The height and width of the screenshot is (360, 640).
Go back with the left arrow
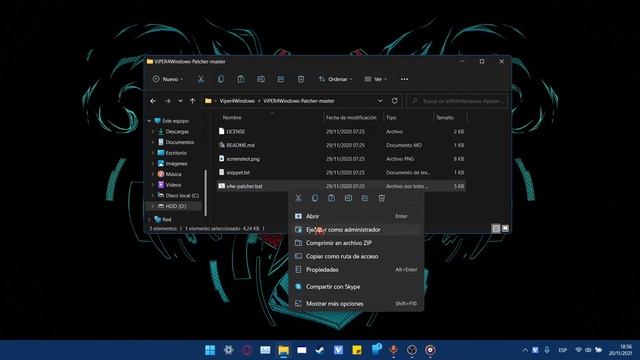[153, 101]
